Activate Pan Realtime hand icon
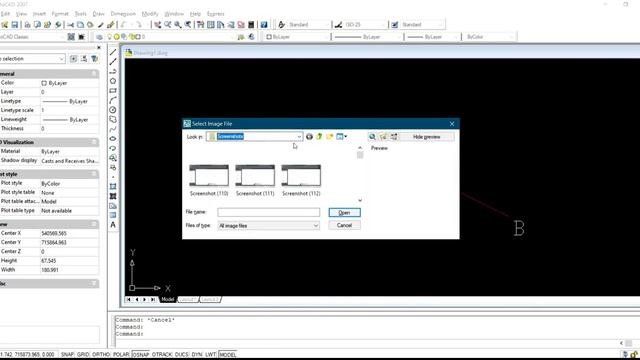This screenshot has height=360, width=640. pyautogui.click(x=158, y=25)
